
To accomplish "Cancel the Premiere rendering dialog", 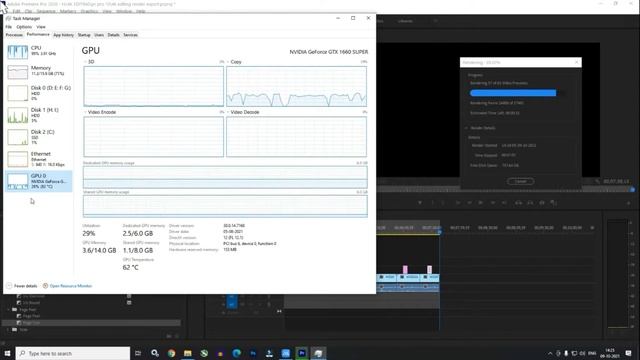I will [x=520, y=181].
